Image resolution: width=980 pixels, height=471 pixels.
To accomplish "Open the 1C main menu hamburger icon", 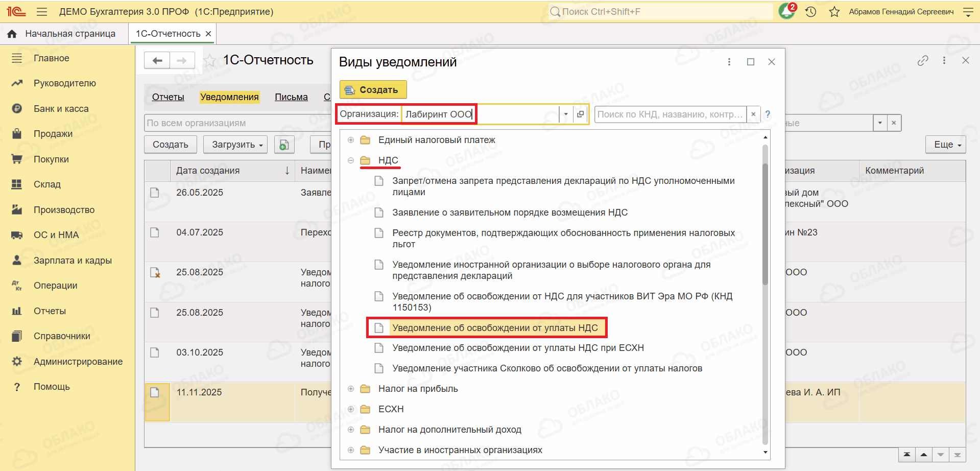I will pos(42,12).
